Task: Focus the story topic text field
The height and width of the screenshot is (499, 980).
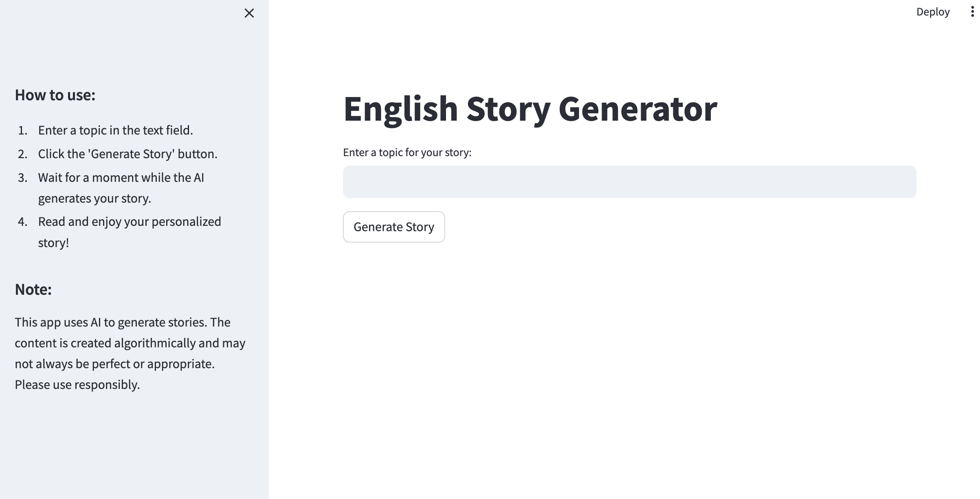Action: pos(629,182)
